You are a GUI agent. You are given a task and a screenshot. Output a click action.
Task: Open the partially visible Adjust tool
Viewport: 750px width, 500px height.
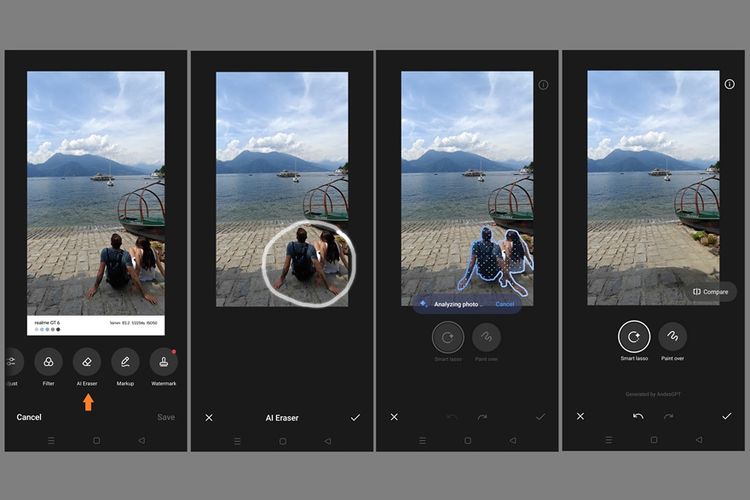tap(12, 361)
